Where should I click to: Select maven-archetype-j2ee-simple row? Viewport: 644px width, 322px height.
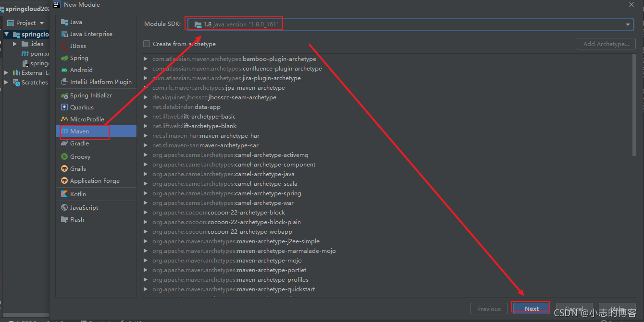(x=387, y=241)
